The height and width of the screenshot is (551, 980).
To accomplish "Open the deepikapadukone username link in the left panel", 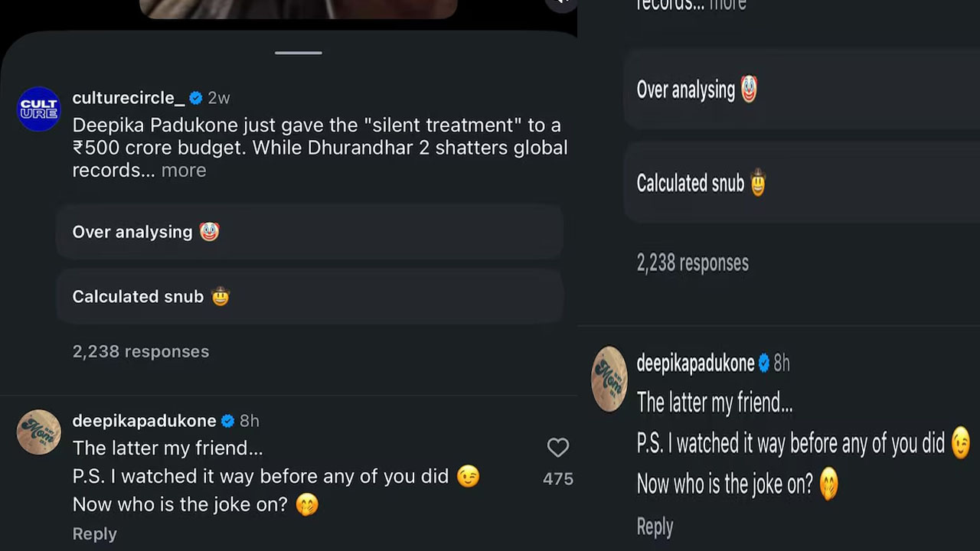I will [x=144, y=421].
